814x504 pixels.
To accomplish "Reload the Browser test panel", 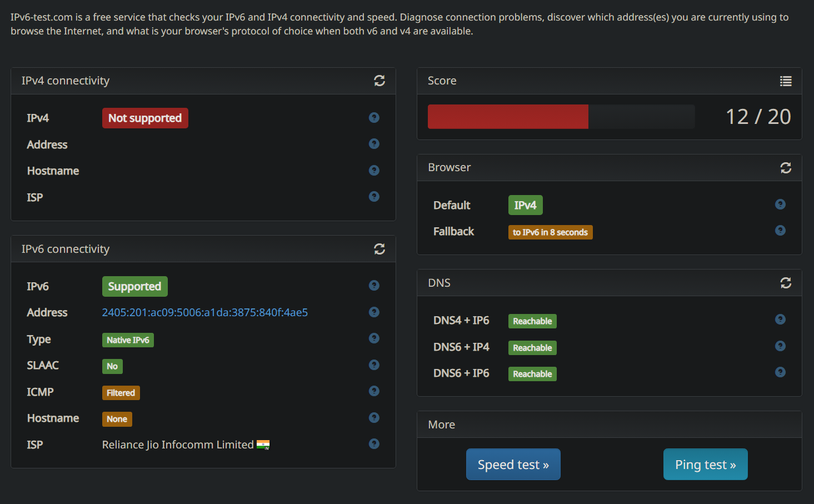I will pos(786,168).
